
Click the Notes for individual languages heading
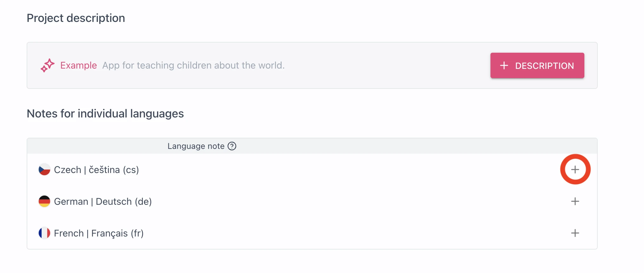click(x=105, y=114)
